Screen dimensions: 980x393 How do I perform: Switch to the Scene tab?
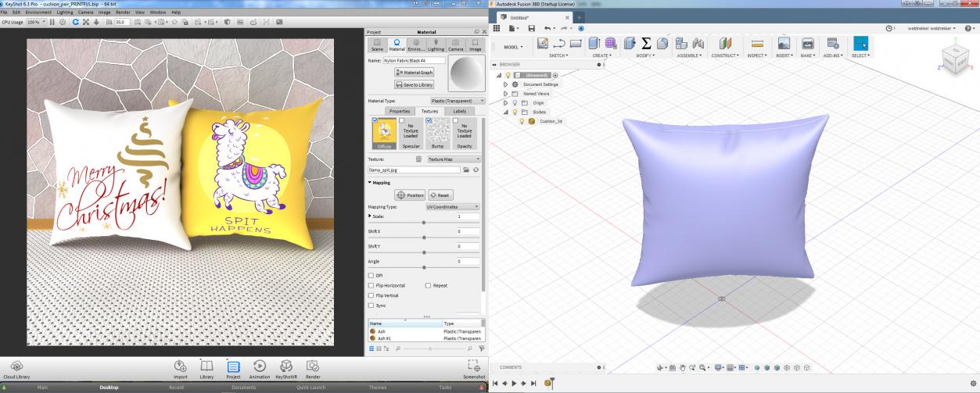click(x=377, y=45)
